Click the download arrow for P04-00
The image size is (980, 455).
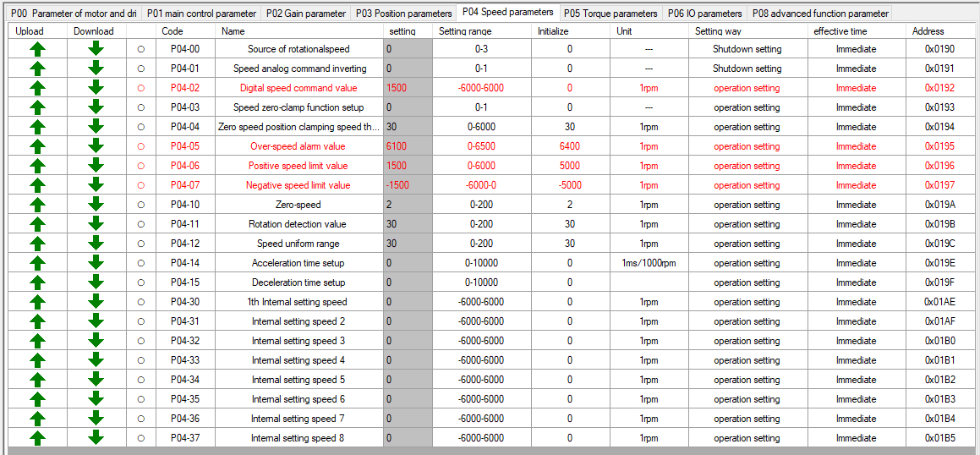click(96, 49)
